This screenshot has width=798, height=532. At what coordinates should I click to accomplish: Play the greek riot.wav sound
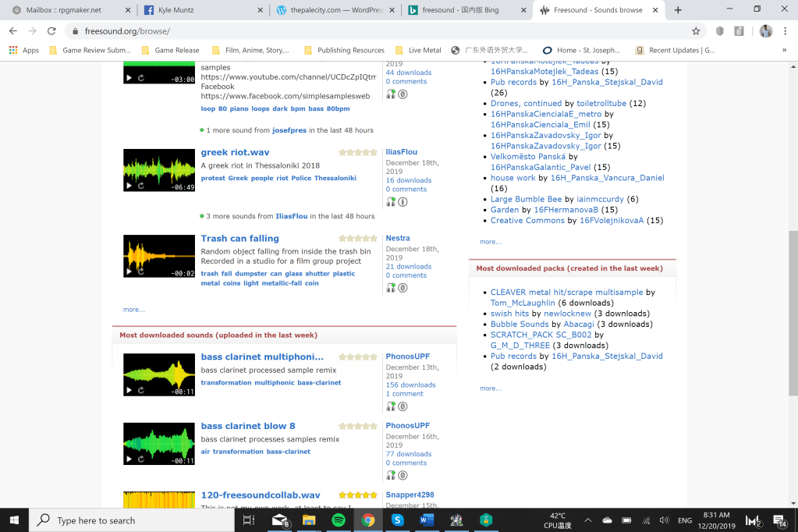(x=129, y=186)
